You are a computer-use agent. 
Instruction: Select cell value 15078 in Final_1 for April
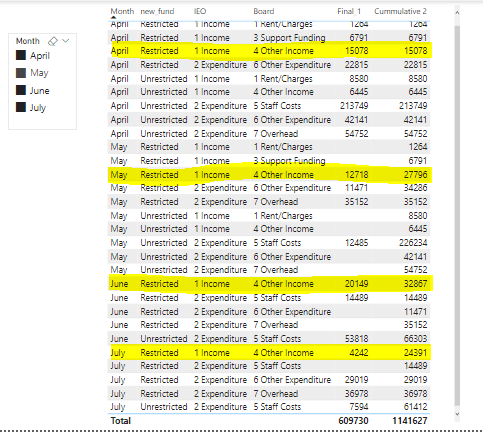356,51
